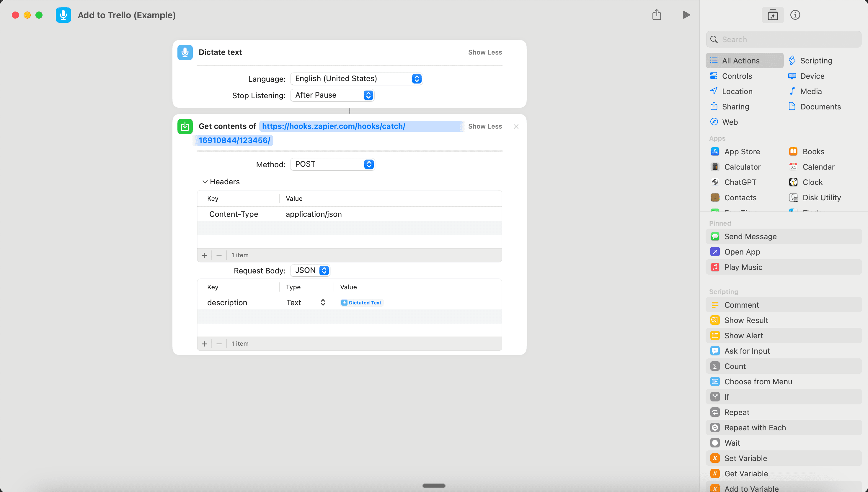Open the Web category
The width and height of the screenshot is (868, 492).
click(724, 122)
